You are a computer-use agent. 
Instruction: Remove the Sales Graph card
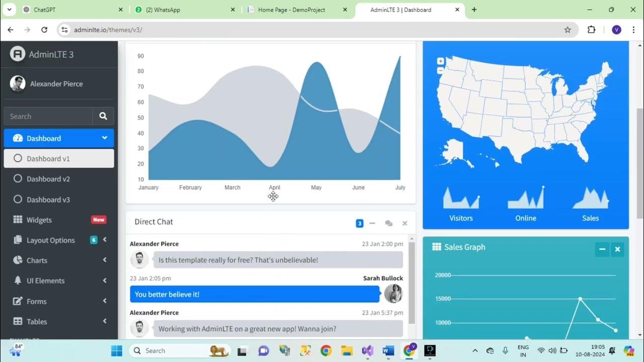617,249
